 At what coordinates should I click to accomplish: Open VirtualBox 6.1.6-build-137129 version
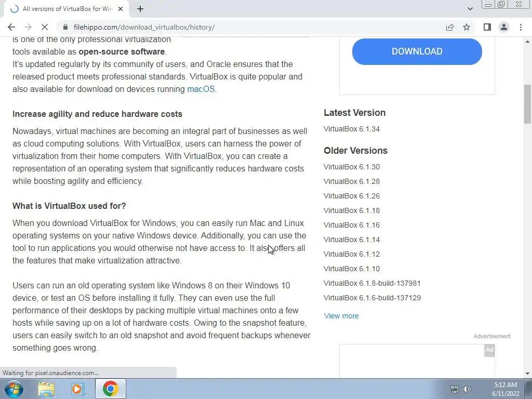coord(372,298)
